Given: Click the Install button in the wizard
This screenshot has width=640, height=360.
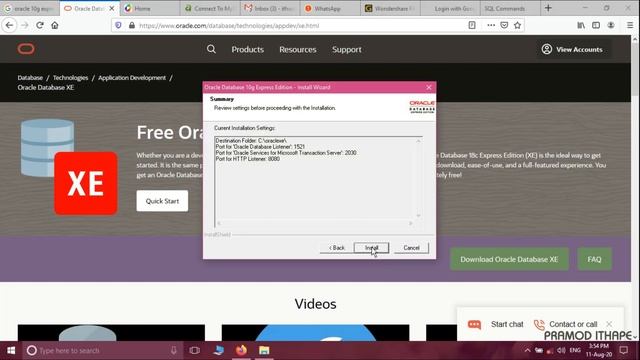Looking at the screenshot, I should pos(371,248).
